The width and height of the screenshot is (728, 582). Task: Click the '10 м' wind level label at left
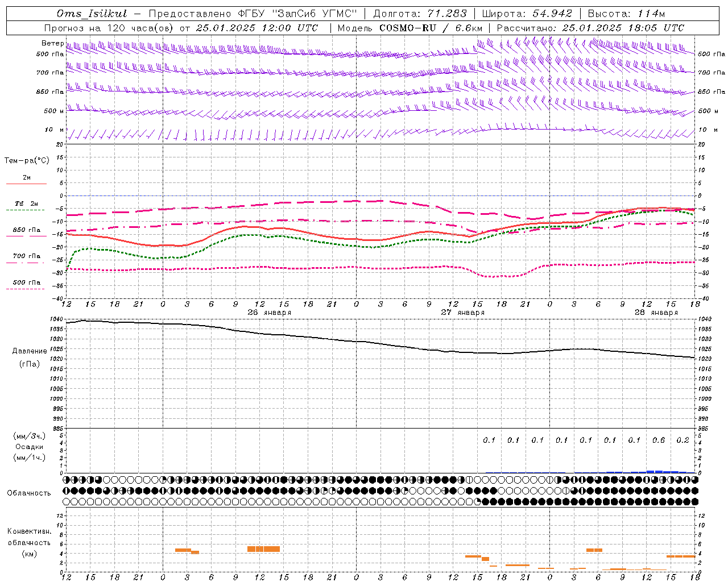click(x=53, y=130)
